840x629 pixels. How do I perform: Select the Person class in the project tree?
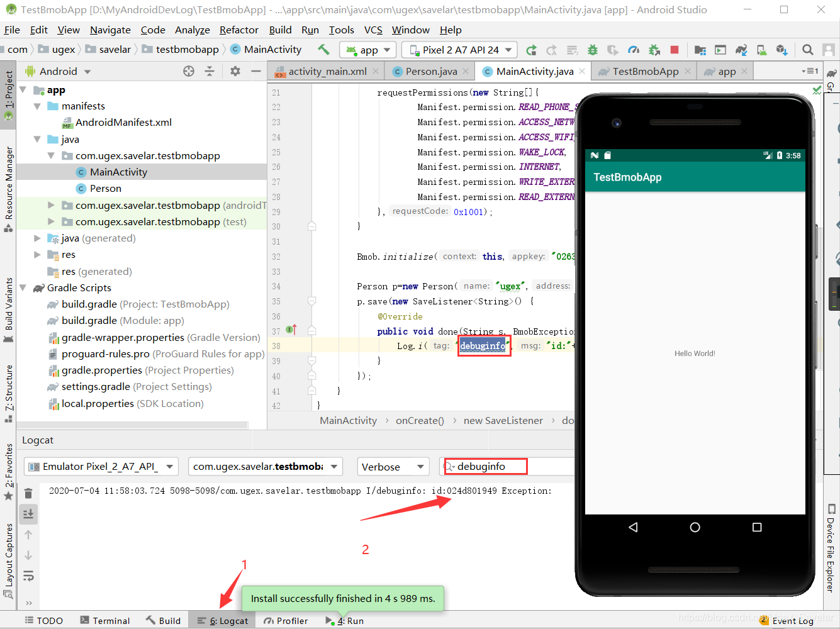pyautogui.click(x=105, y=188)
